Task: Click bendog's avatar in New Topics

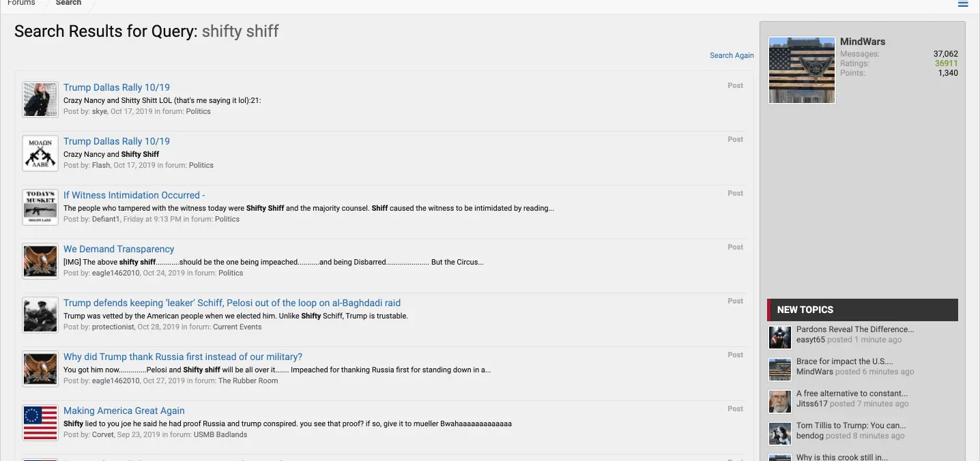Action: [780, 434]
